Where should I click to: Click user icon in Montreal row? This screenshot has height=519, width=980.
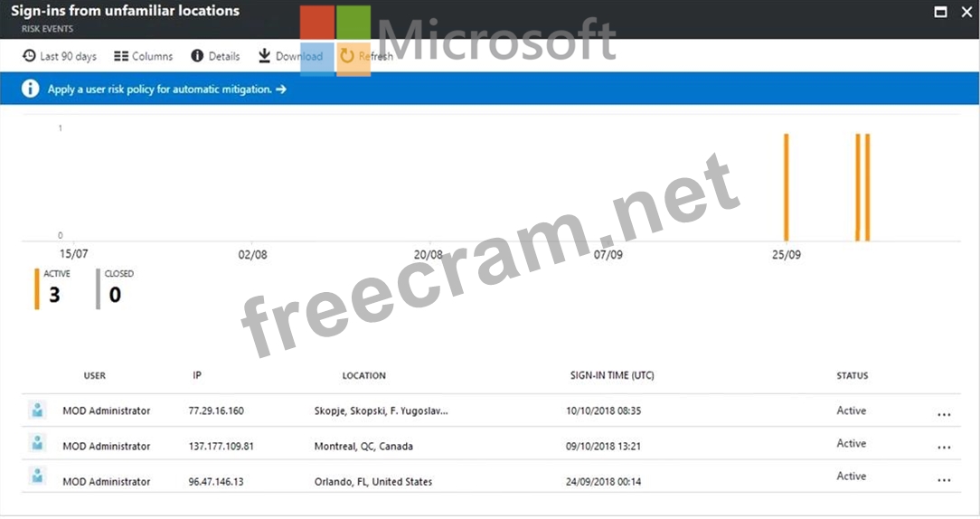[x=37, y=443]
